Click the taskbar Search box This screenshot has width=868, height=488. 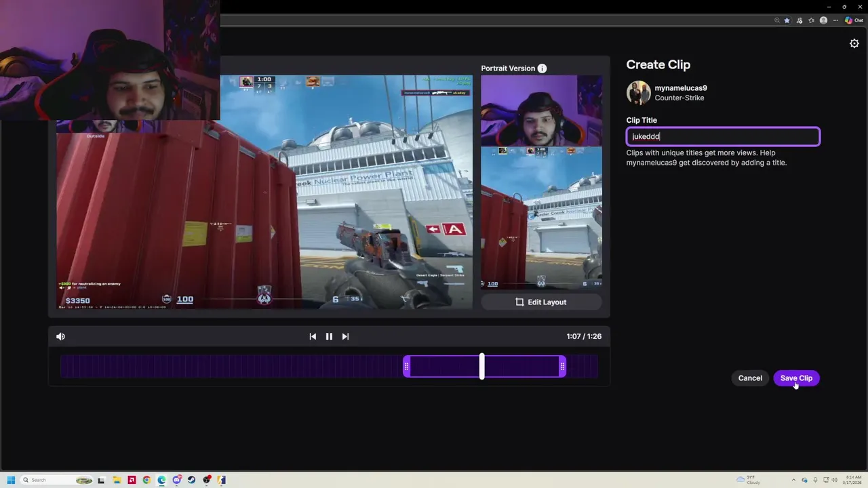click(x=56, y=480)
